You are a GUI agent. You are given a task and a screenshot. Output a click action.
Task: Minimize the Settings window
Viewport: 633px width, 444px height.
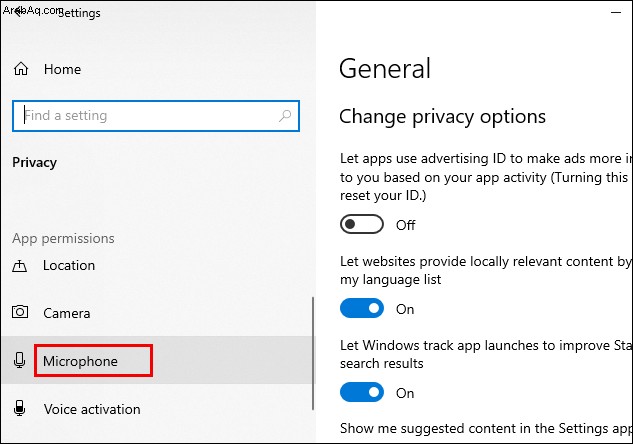point(616,13)
